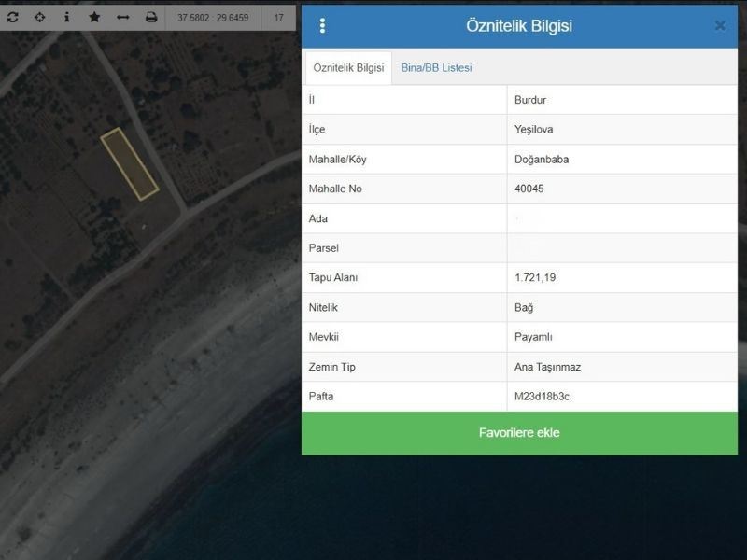This screenshot has width=747, height=560.
Task: Switch to the Bina/BB Listesi tab
Action: 436,68
